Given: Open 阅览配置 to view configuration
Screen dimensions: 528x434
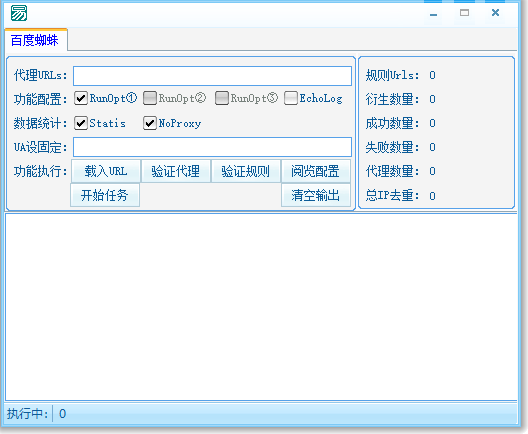Looking at the screenshot, I should tap(316, 171).
